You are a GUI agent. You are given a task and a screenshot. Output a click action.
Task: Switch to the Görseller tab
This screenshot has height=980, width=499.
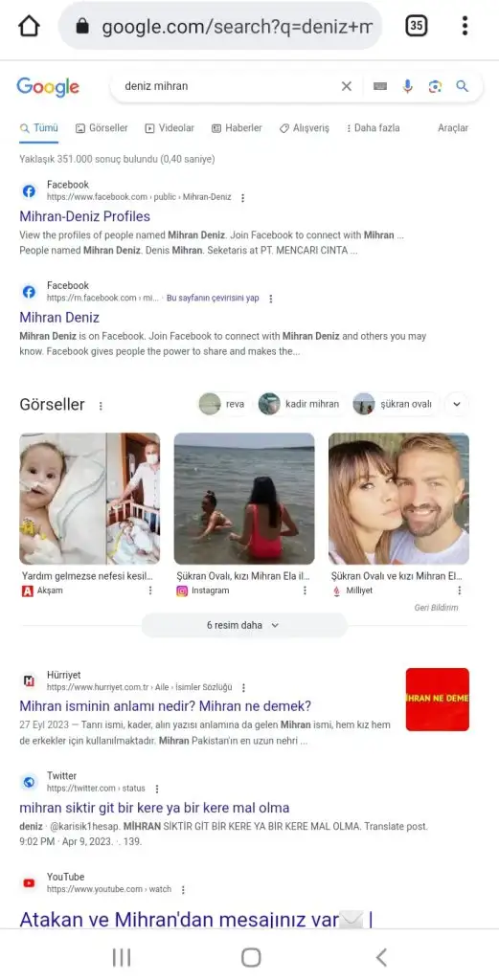pos(102,128)
